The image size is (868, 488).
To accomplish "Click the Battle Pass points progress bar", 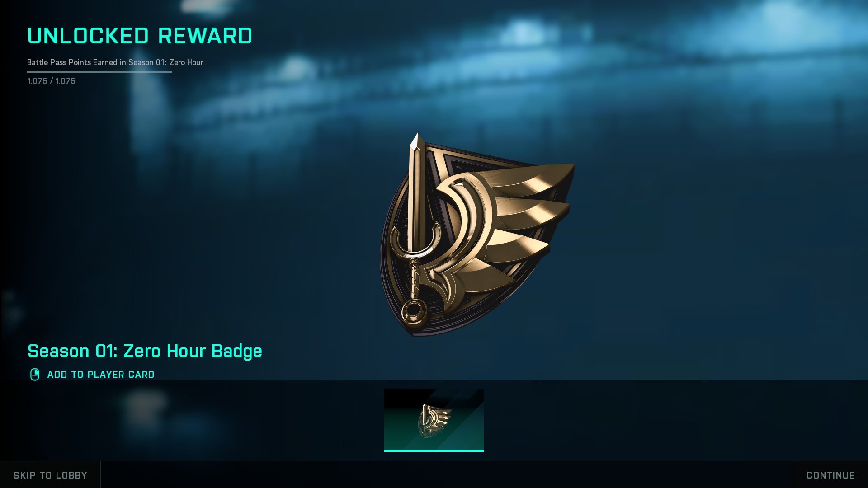I will (99, 71).
